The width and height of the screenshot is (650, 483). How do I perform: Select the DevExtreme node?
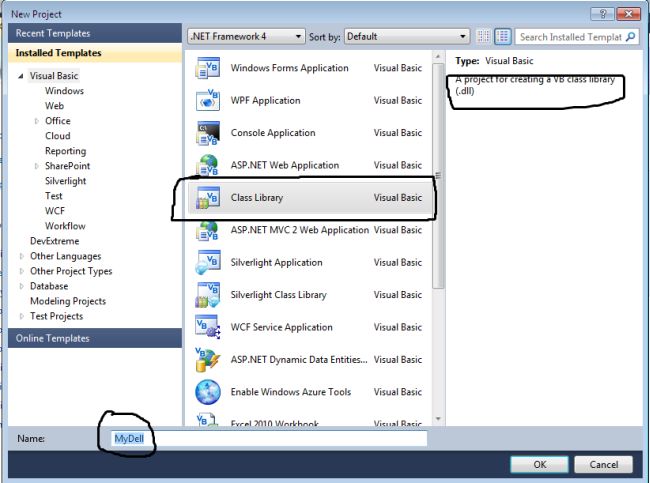54,241
